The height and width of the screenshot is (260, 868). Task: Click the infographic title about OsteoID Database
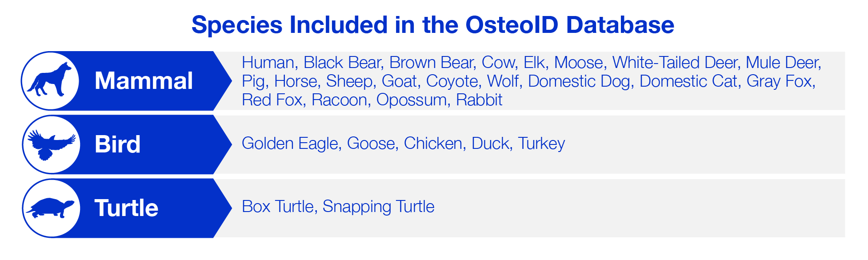point(433,25)
